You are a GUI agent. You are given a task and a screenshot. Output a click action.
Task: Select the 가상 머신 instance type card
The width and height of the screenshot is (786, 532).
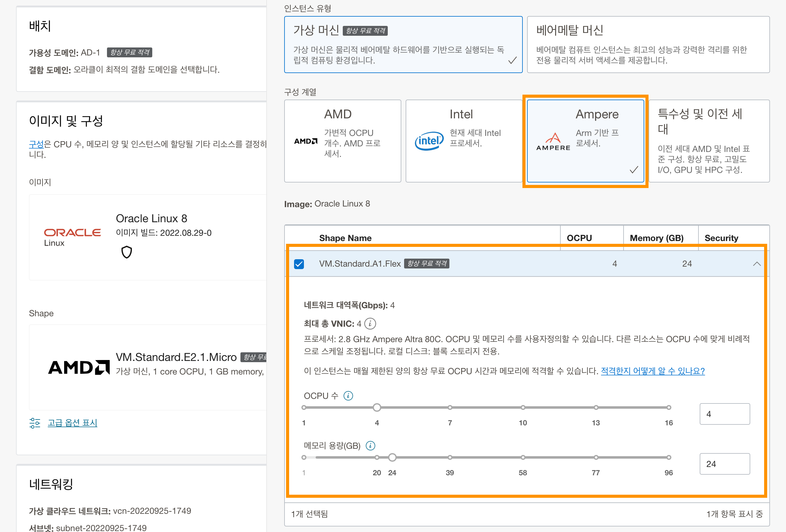click(403, 44)
